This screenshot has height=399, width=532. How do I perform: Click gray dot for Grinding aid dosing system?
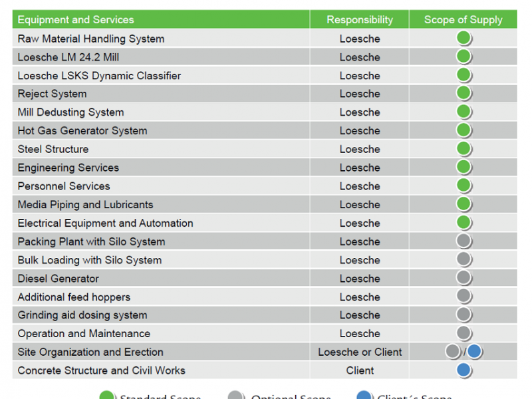click(464, 315)
